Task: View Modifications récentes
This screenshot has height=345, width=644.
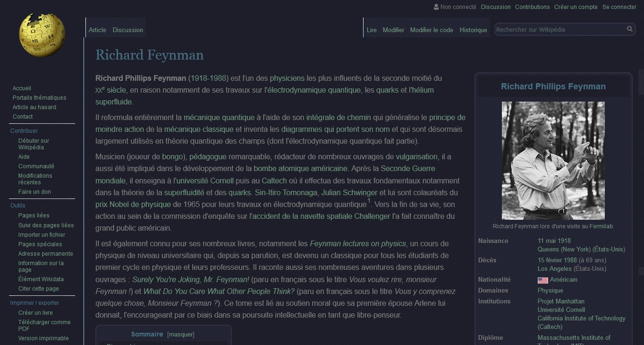Action: pos(35,179)
